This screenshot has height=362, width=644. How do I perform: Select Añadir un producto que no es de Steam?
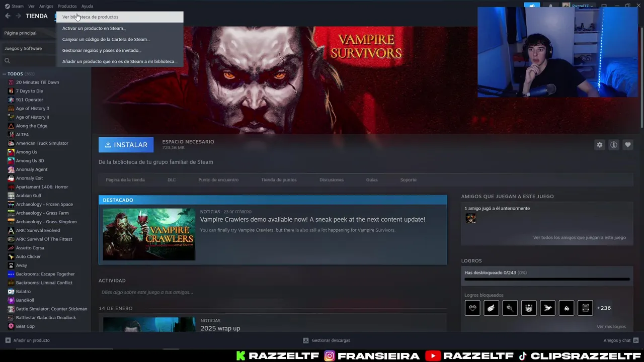tap(120, 61)
